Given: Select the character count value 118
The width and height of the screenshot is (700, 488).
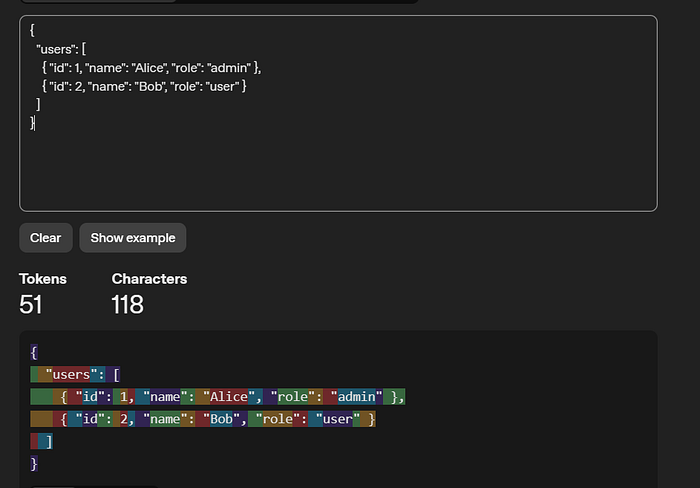Looking at the screenshot, I should (128, 304).
